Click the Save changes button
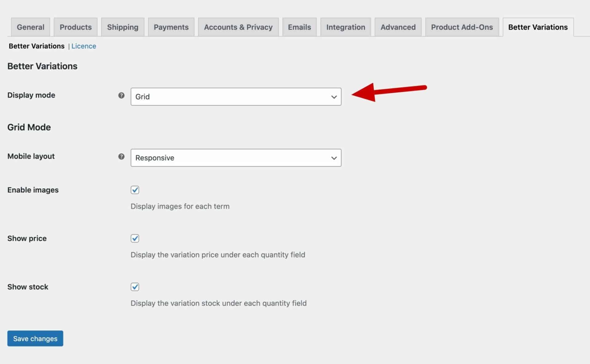 [35, 338]
